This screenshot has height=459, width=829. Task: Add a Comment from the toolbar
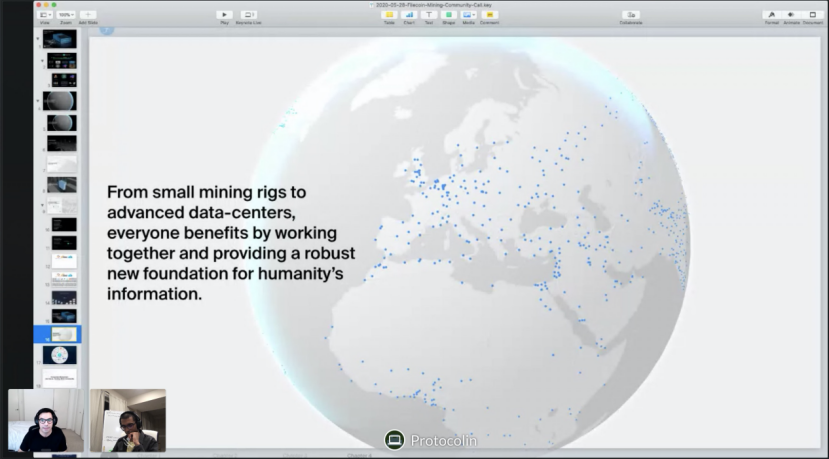[x=489, y=15]
